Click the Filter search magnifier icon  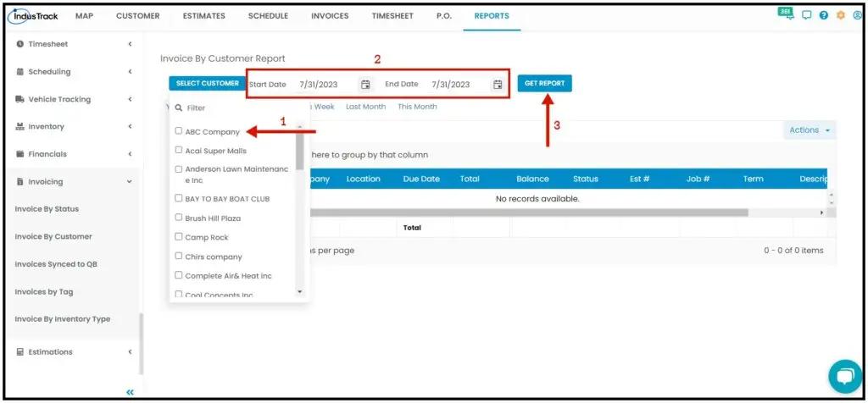click(x=179, y=108)
